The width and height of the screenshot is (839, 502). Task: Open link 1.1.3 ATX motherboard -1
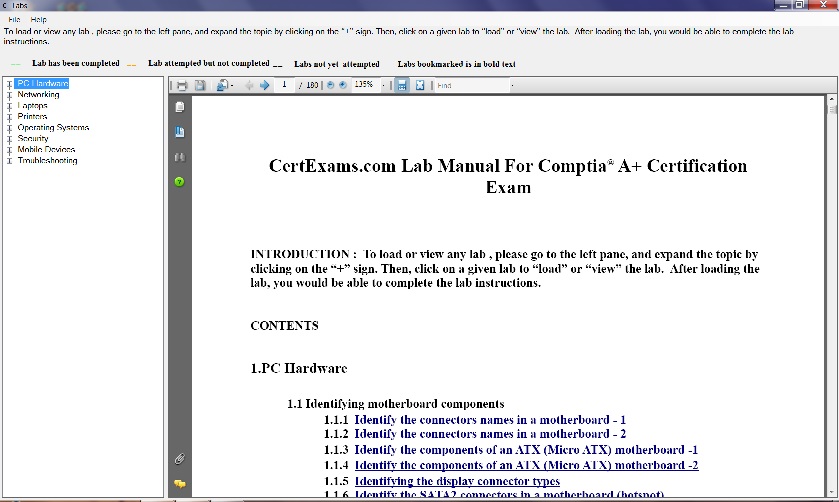(x=526, y=450)
